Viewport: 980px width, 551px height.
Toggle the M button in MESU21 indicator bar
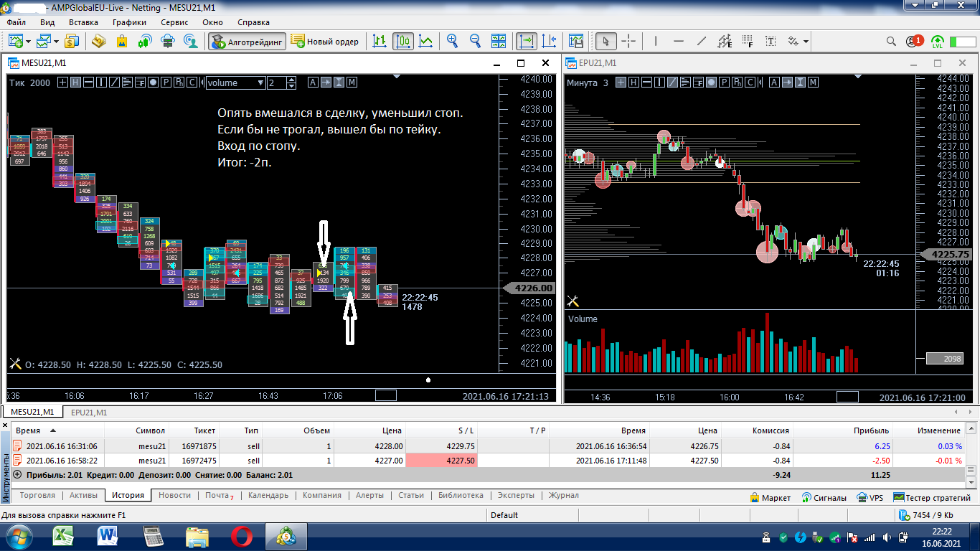click(x=352, y=83)
